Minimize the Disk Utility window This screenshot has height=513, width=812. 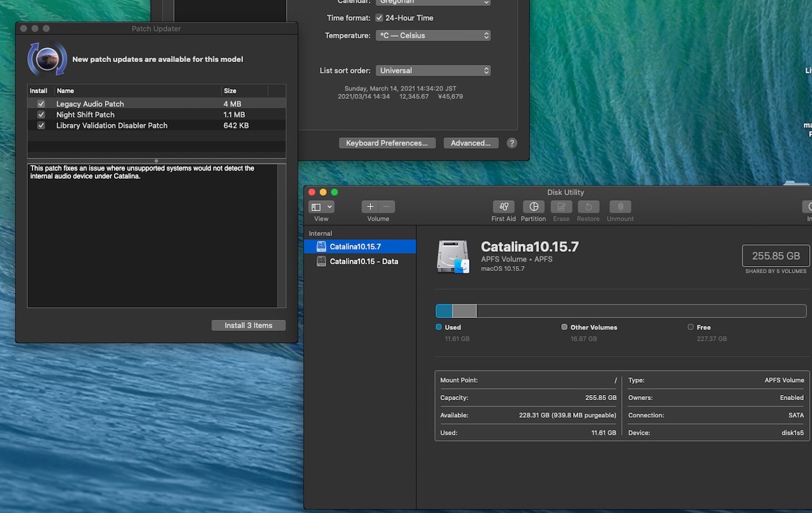323,192
